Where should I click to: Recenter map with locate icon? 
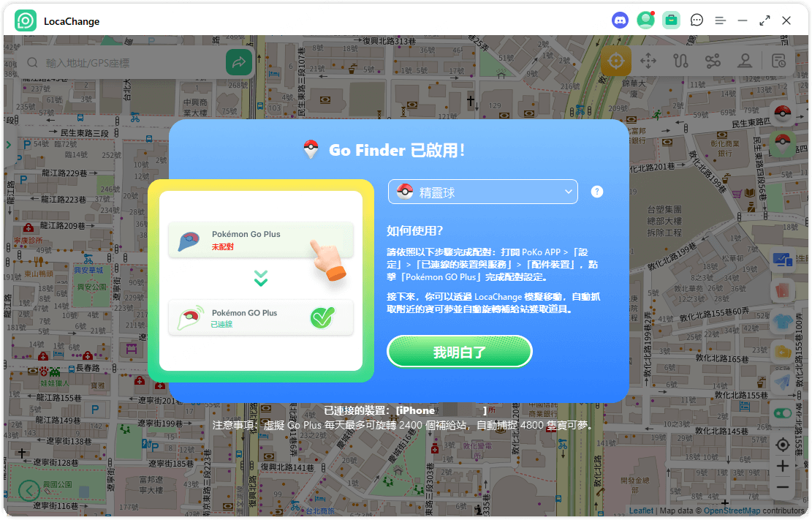[x=783, y=445]
